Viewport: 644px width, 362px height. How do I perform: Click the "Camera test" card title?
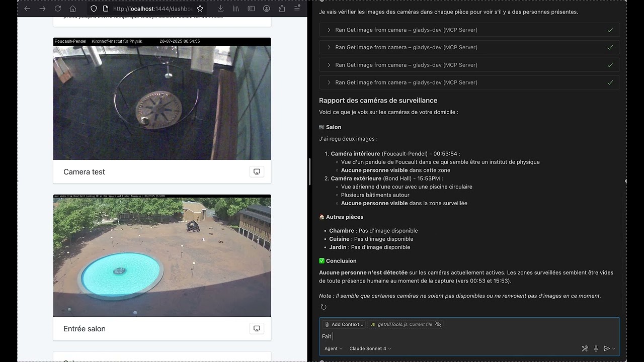(84, 172)
